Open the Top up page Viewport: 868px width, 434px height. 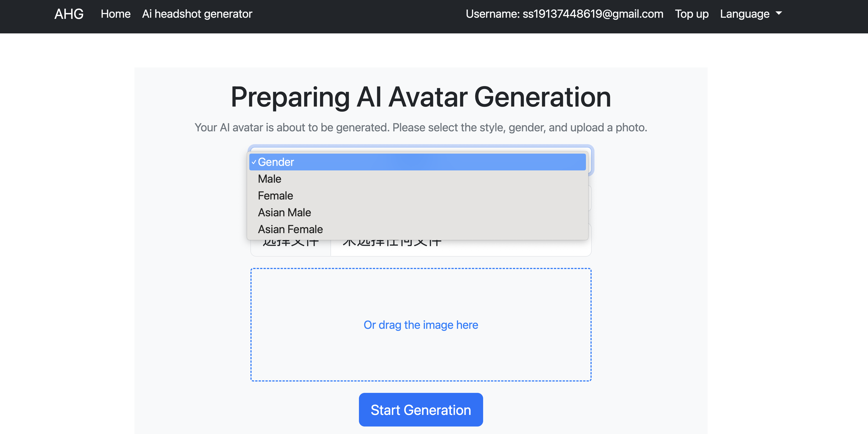click(691, 14)
